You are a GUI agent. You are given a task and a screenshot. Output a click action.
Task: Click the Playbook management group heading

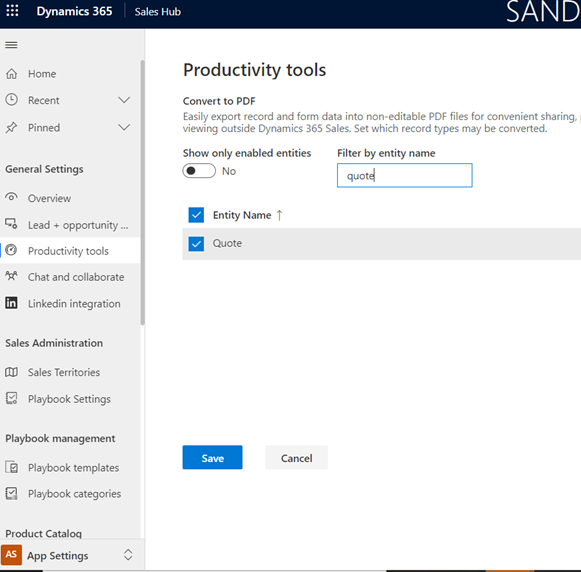60,439
